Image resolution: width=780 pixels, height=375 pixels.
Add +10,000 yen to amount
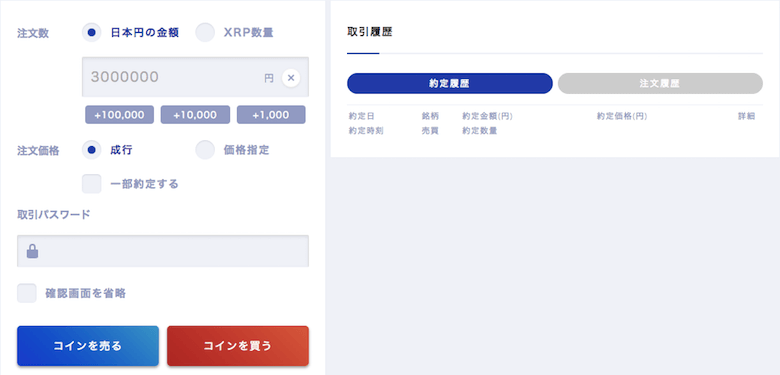pos(195,115)
